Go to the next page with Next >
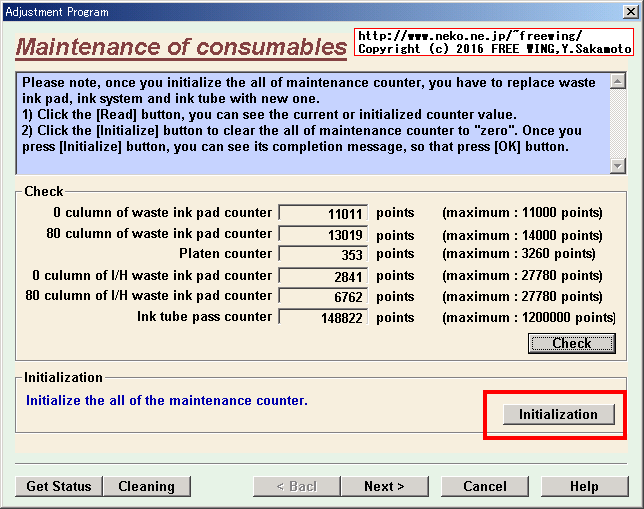 coord(384,486)
